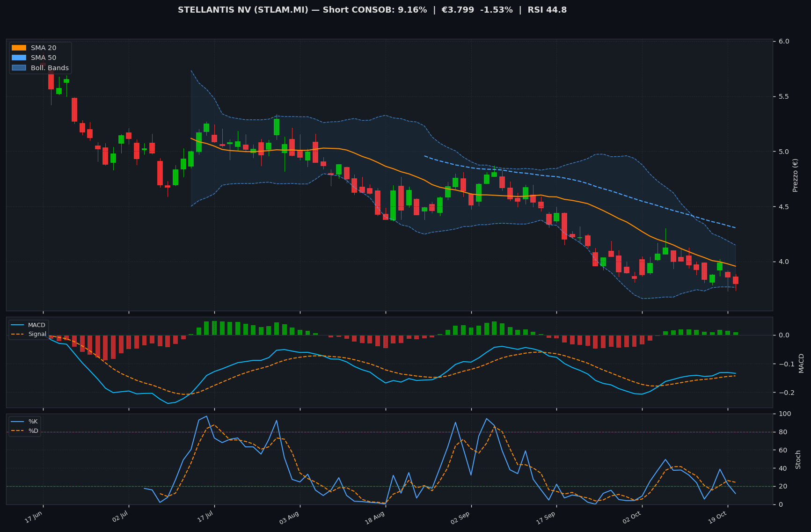811x532 pixels.
Task: Click the Stoch axis label
Action: (x=798, y=459)
